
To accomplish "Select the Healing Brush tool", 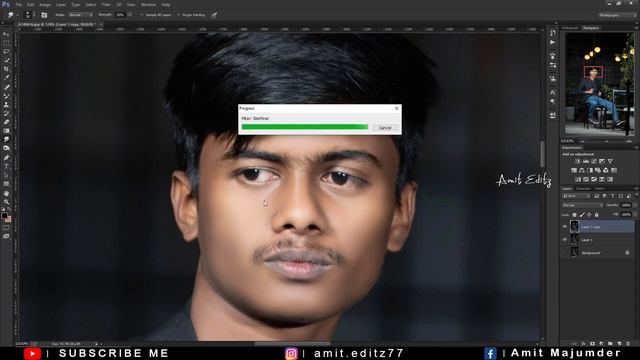I will click(6, 87).
